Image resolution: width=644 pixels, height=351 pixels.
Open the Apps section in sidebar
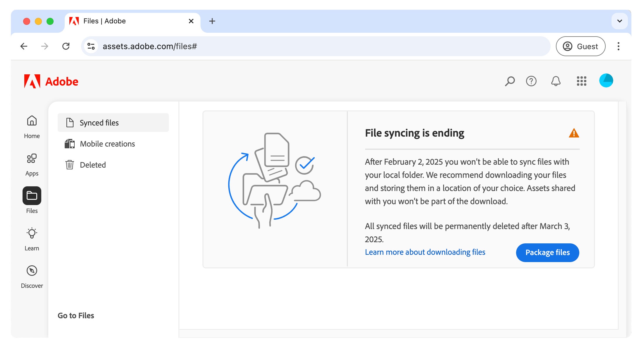[x=32, y=164]
